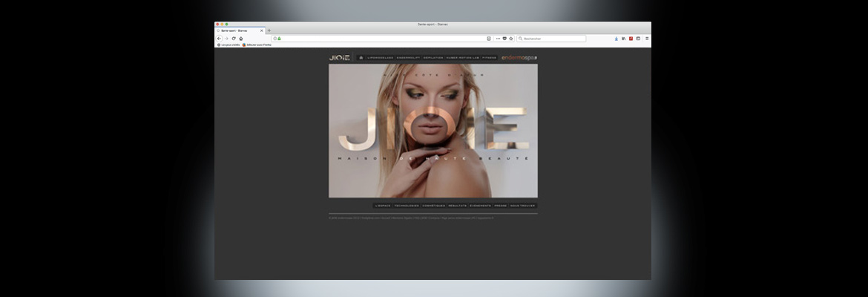The height and width of the screenshot is (297, 868).
Task: Bookmark this page with the star icon
Action: 510,39
